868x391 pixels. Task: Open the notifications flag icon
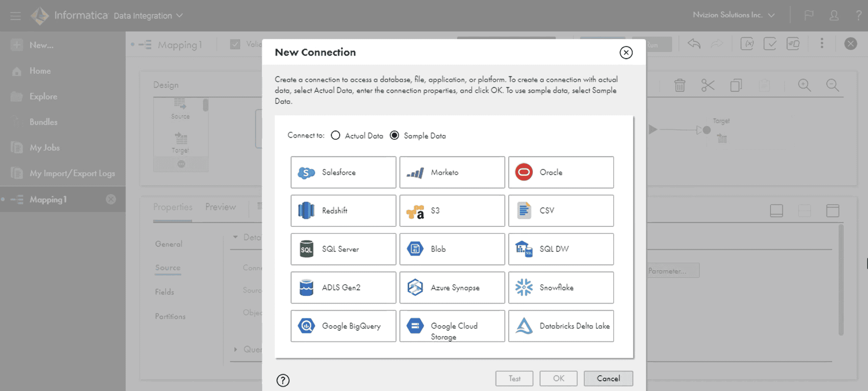point(809,15)
